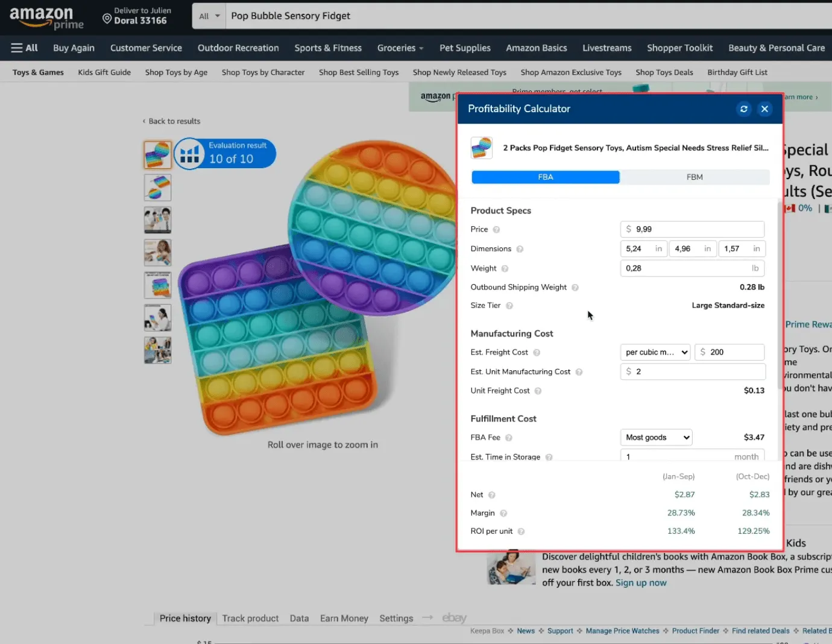Image resolution: width=832 pixels, height=644 pixels.
Task: Open Birthday Gift List link
Action: (x=737, y=72)
